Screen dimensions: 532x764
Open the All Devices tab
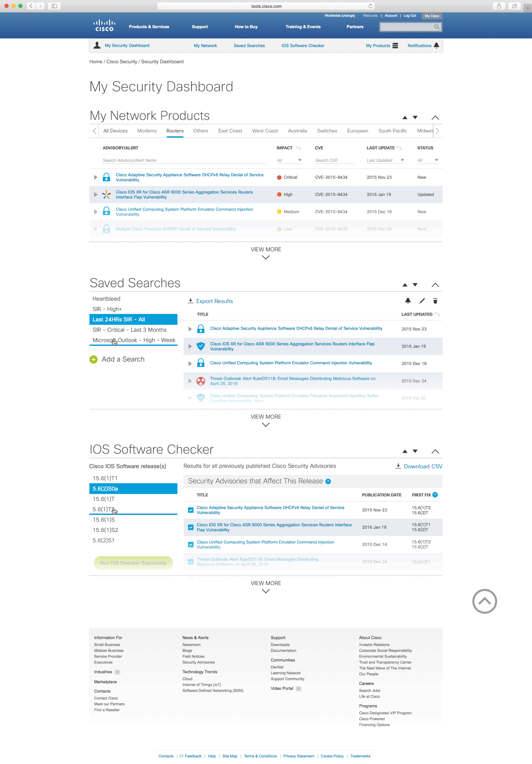[115, 131]
